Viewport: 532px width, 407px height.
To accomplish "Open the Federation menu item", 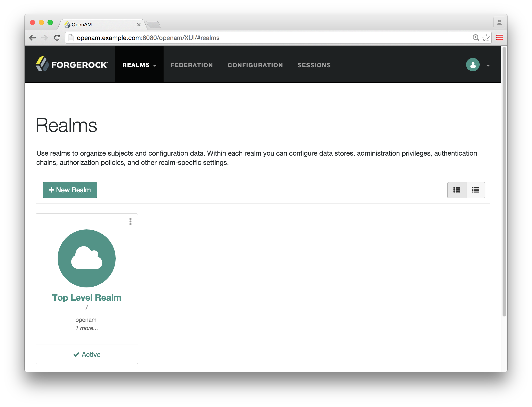I will pyautogui.click(x=192, y=65).
